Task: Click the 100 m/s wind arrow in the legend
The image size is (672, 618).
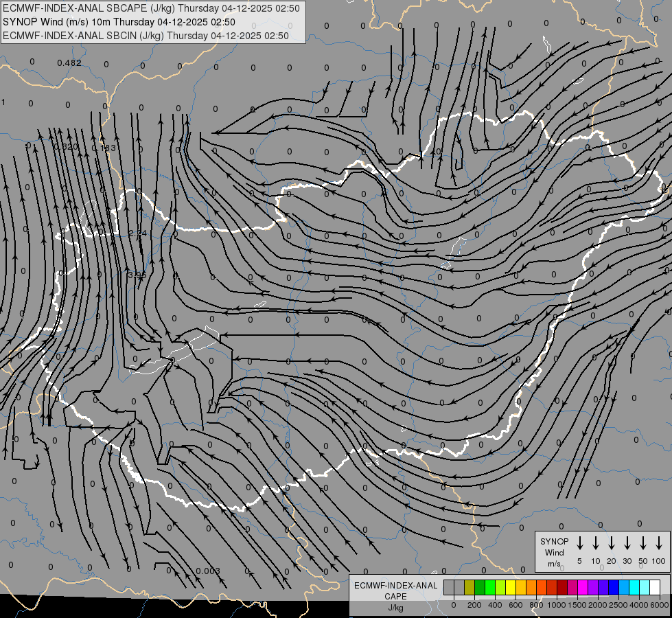Action: tap(659, 543)
